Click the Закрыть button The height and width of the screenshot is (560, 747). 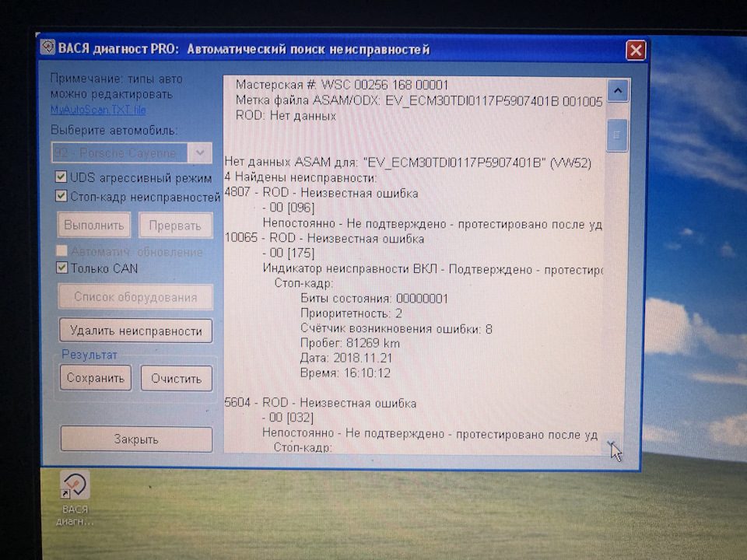coord(136,439)
